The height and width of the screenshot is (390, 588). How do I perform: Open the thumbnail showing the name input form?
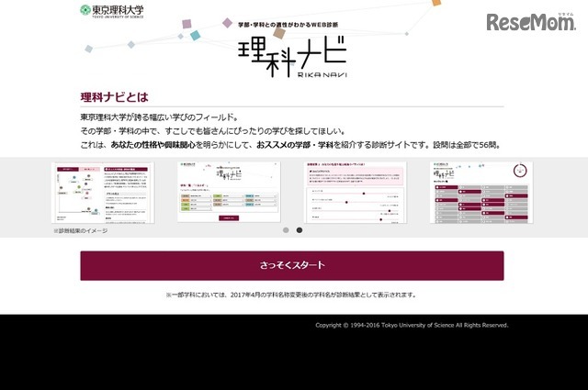click(x=229, y=192)
